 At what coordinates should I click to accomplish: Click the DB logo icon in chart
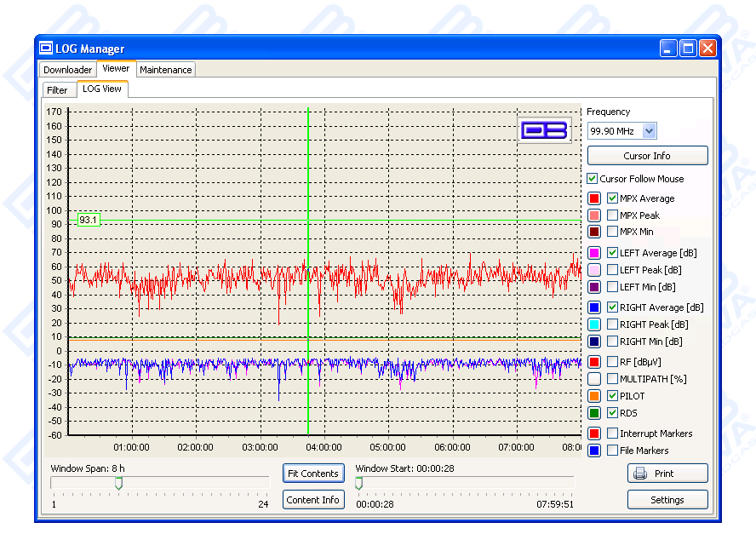[x=544, y=130]
